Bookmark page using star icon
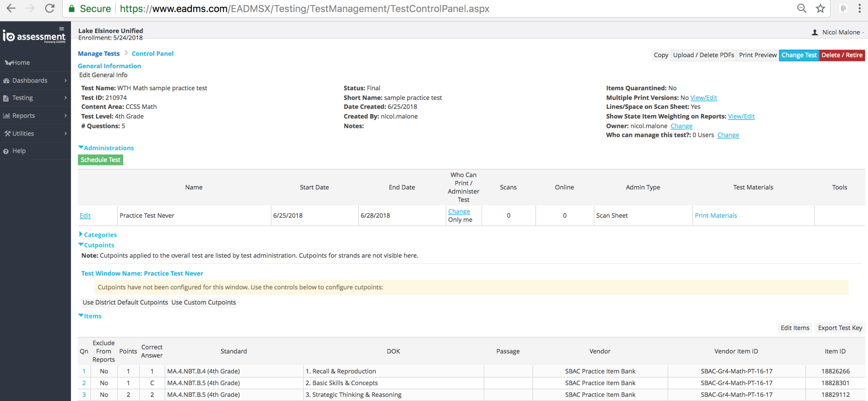 [821, 8]
